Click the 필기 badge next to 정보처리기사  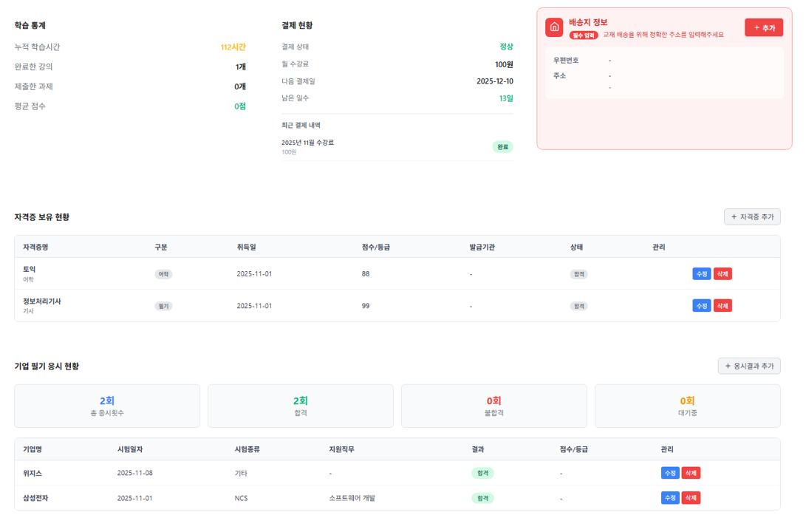click(x=163, y=305)
